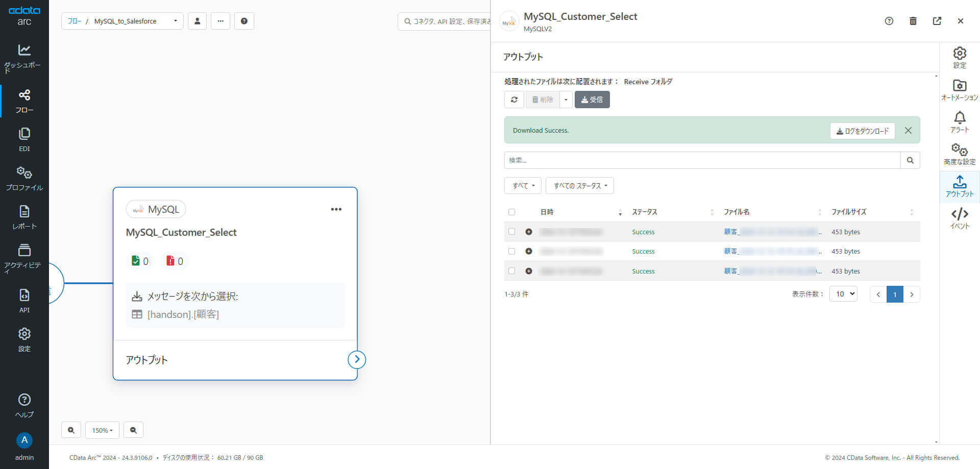Sort the table by ファイル名 column
Screen dimensions: 980x469
773,212
